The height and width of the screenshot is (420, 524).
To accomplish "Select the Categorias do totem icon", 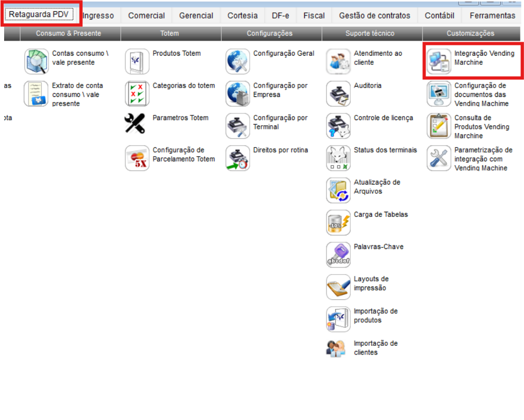I will click(x=137, y=94).
